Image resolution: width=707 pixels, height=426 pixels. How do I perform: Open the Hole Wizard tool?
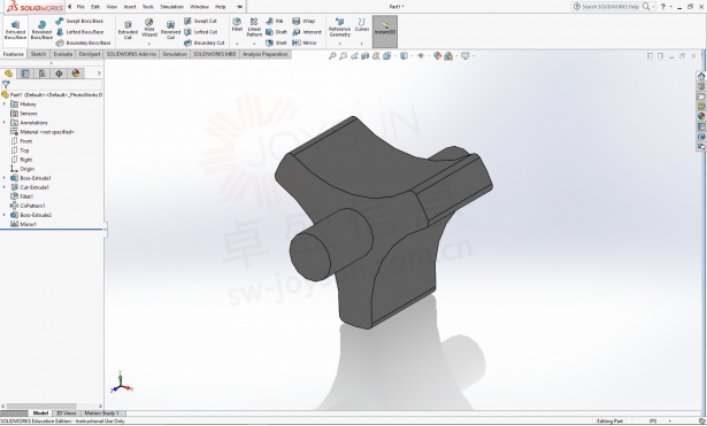click(149, 30)
